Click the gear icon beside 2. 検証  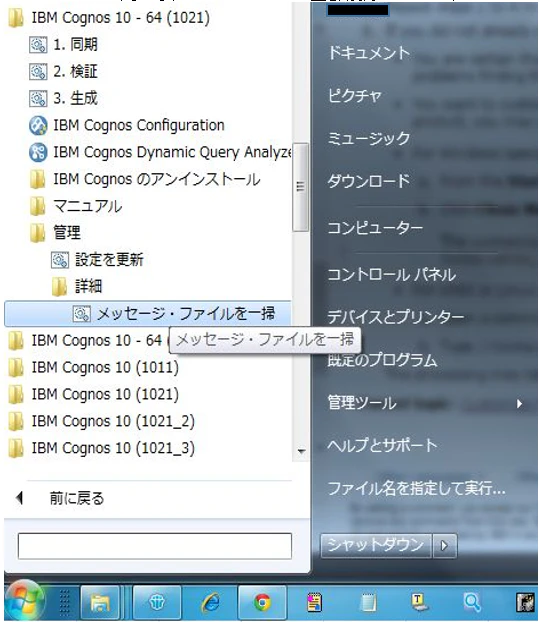38,71
